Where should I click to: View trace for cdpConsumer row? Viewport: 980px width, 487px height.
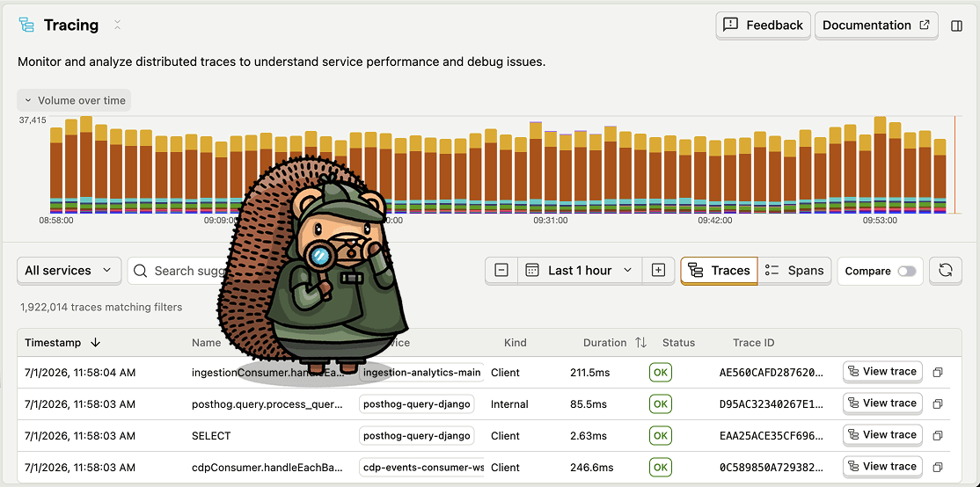click(882, 467)
